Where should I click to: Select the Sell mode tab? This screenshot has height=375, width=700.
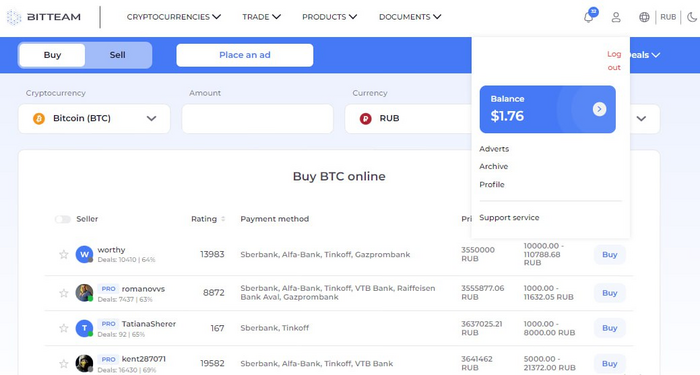pyautogui.click(x=117, y=55)
